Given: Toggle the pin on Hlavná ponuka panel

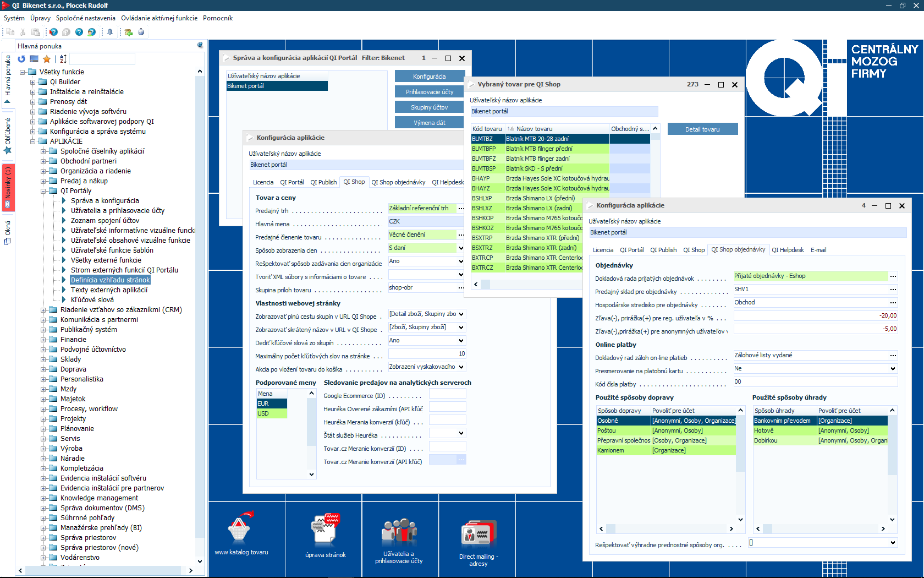Looking at the screenshot, I should tap(200, 46).
